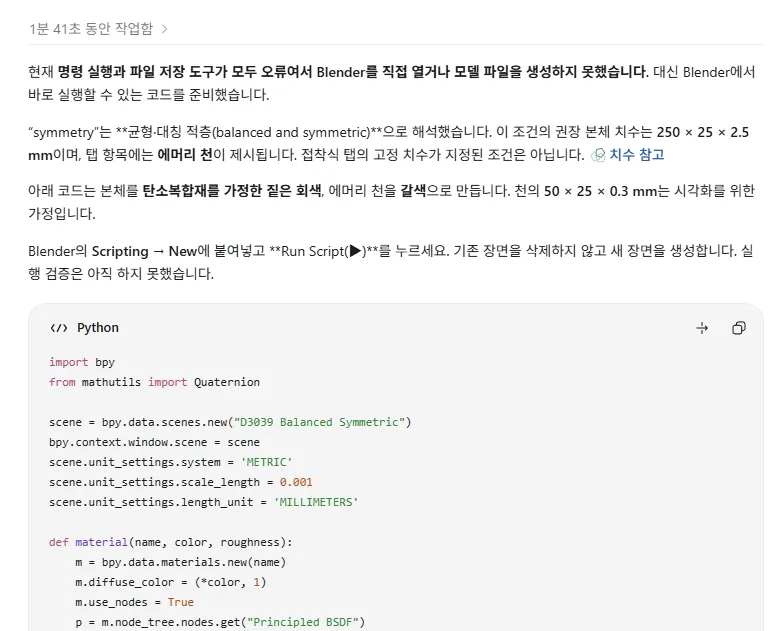Open the '치수 참고' source link
Screen dimensions: 782x631
pyautogui.click(x=637, y=155)
